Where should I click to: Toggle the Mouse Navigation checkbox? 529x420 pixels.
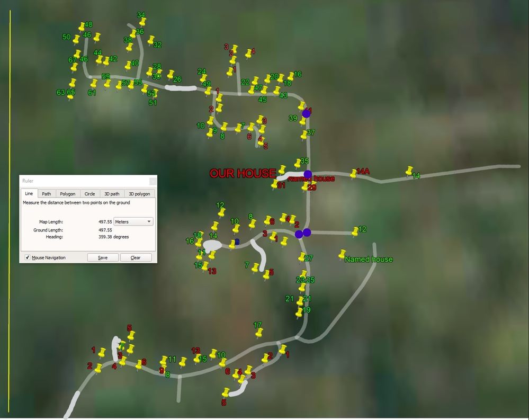[x=28, y=257]
